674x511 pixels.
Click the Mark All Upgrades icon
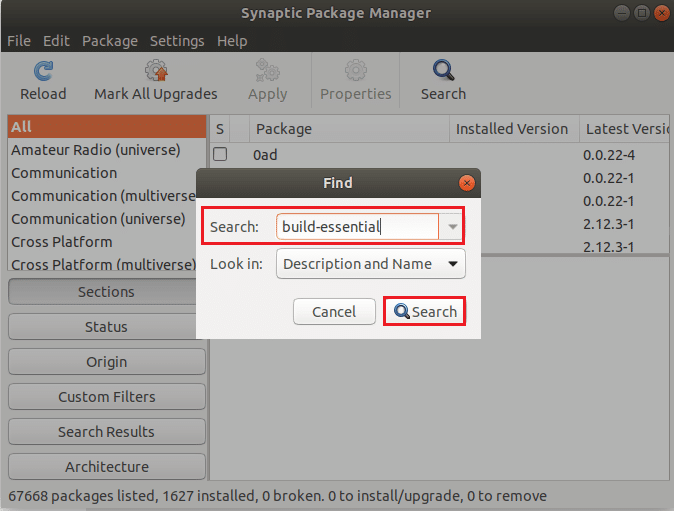click(x=155, y=71)
